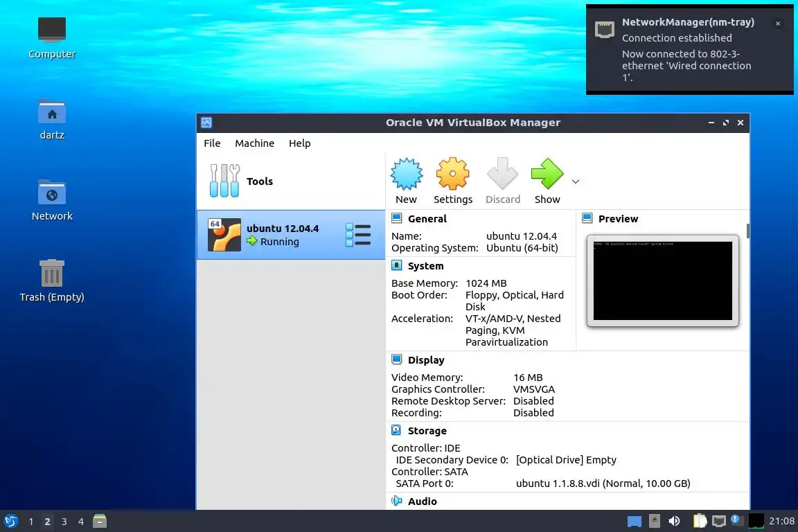Click the CPU usage monitor graph
Viewport: 798px width, 532px height.
[756, 521]
